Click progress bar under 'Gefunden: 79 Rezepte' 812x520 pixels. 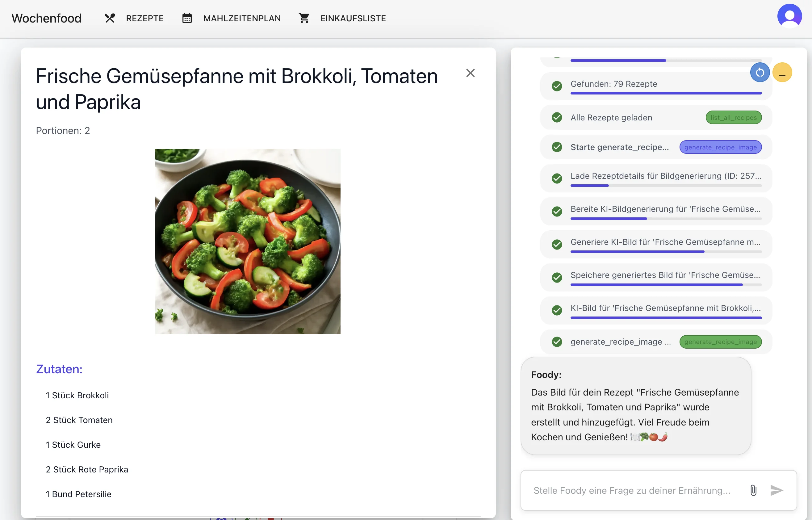pyautogui.click(x=666, y=93)
